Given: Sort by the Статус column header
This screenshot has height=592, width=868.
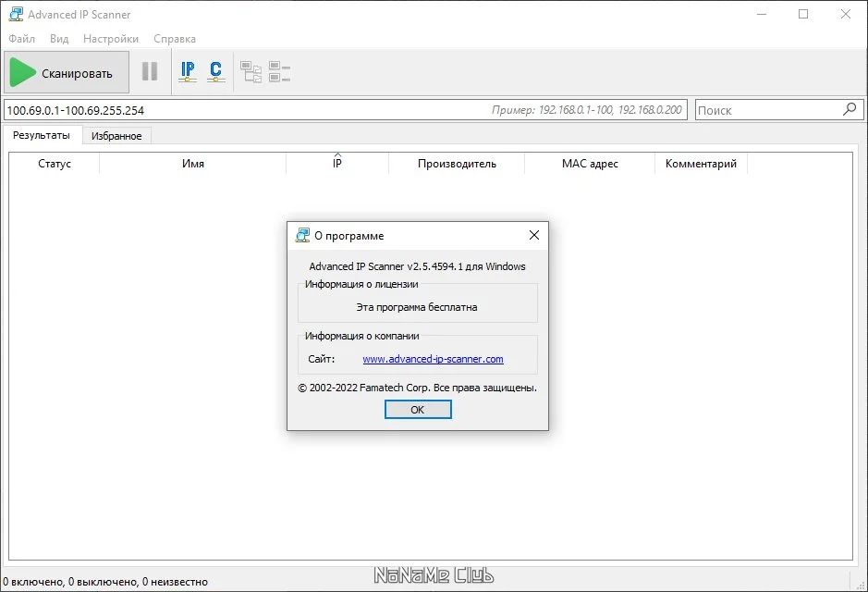Looking at the screenshot, I should pos(55,164).
